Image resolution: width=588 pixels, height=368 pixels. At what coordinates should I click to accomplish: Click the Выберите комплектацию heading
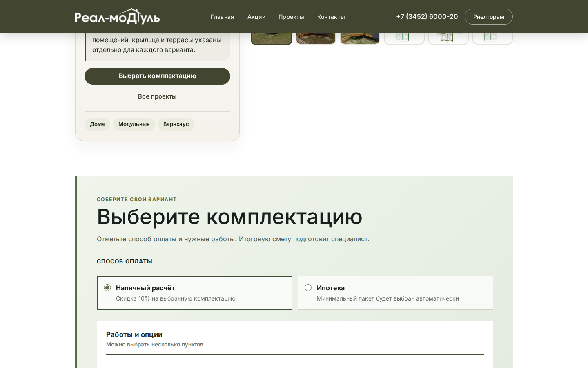point(229,216)
